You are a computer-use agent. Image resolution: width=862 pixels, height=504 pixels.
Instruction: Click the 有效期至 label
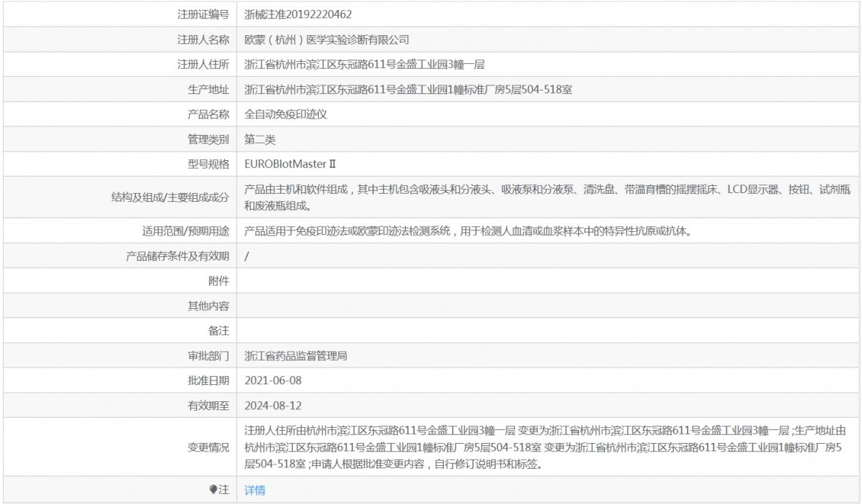point(208,406)
